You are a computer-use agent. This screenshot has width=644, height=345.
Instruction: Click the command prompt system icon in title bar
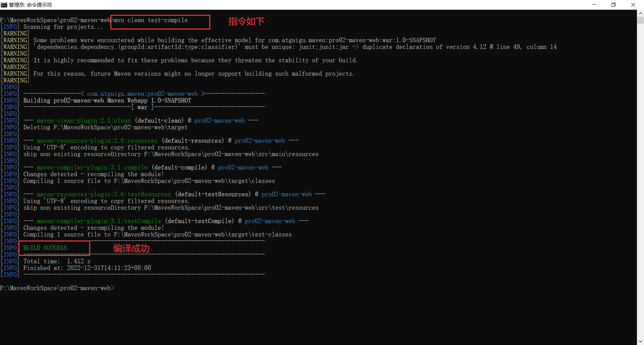pos(4,5)
